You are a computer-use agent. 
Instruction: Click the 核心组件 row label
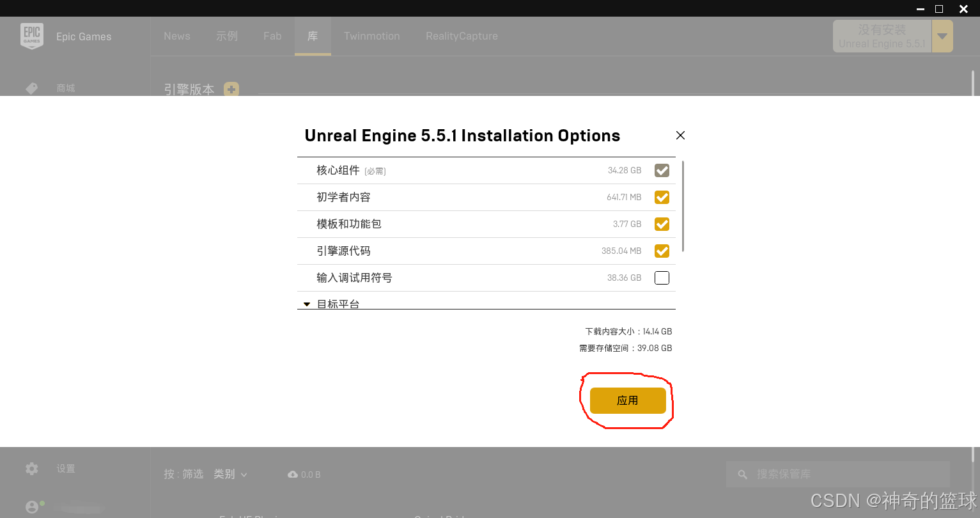click(x=338, y=170)
